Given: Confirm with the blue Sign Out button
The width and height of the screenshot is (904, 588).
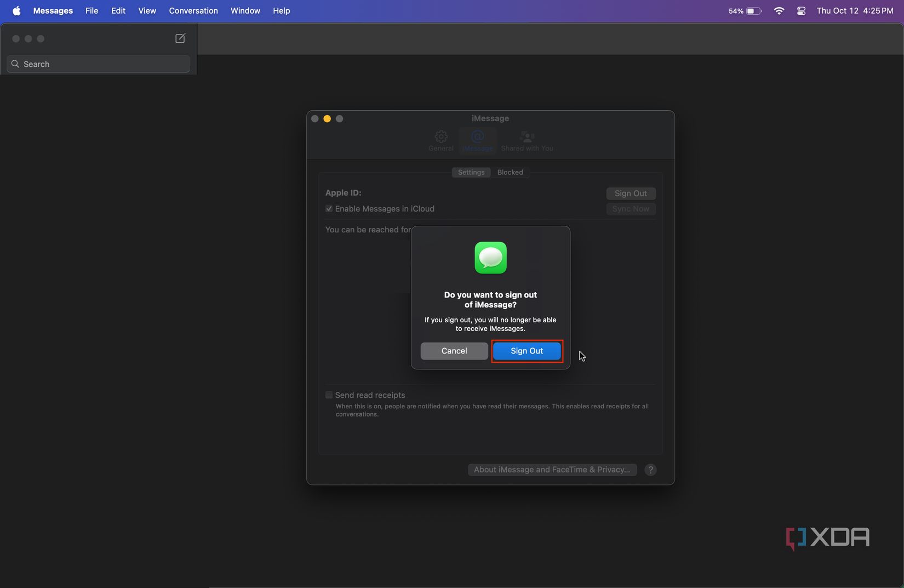Looking at the screenshot, I should [x=527, y=351].
